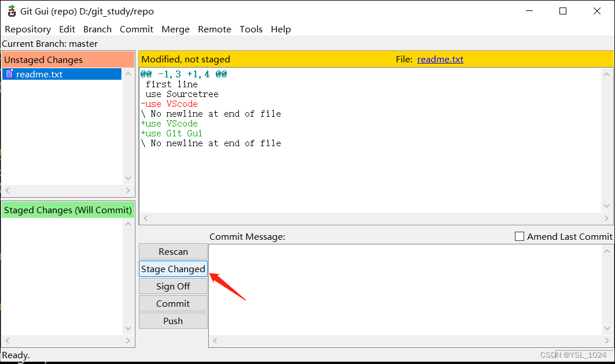Close the Git Gui window

click(x=597, y=11)
